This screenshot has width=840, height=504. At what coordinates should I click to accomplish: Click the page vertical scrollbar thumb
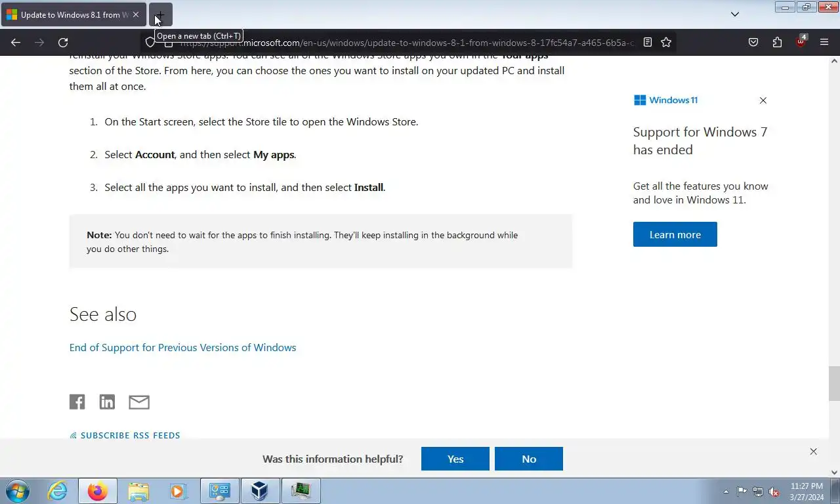pyautogui.click(x=834, y=383)
